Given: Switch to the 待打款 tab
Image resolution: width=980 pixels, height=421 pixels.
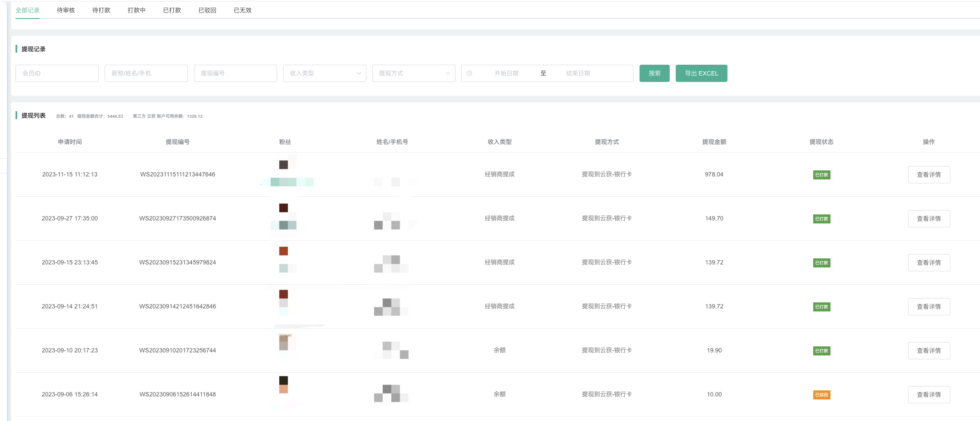Looking at the screenshot, I should tap(101, 10).
